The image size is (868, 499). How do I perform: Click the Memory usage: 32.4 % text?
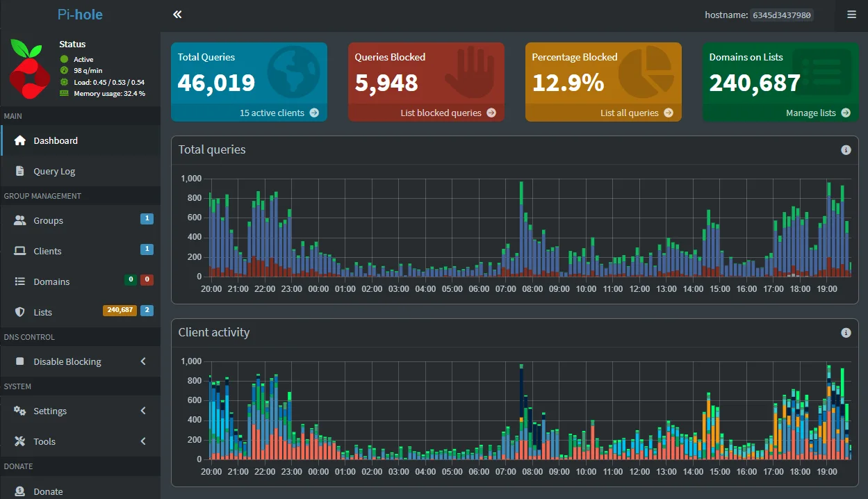(109, 93)
